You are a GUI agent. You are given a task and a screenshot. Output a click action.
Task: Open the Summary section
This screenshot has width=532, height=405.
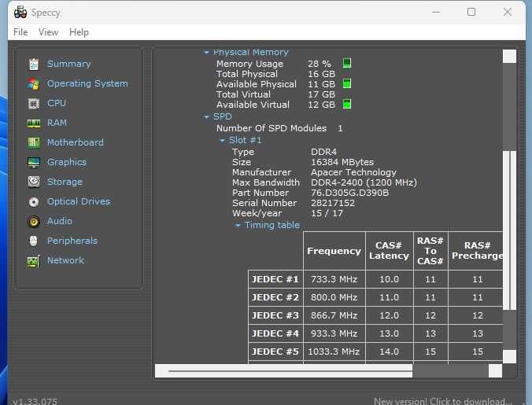69,64
